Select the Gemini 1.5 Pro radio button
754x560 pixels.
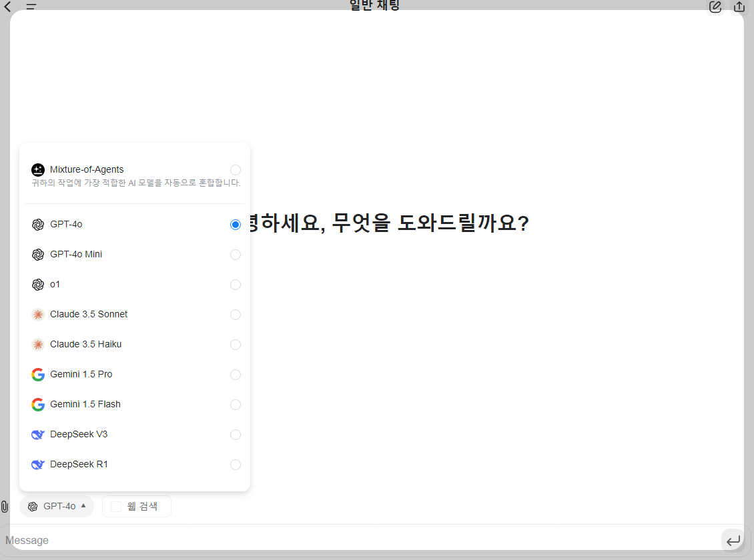[x=235, y=375]
